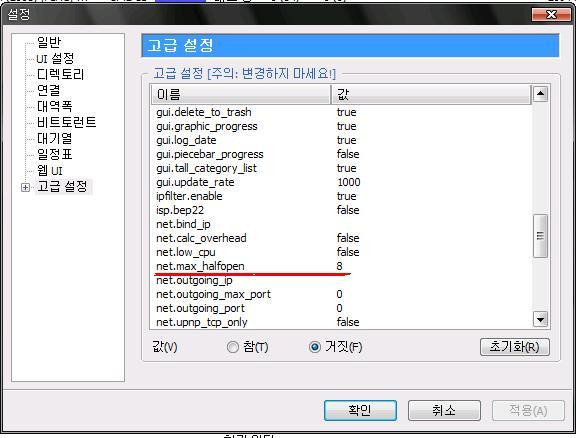
Task: Select the 디렉토리 category
Action: click(x=61, y=74)
